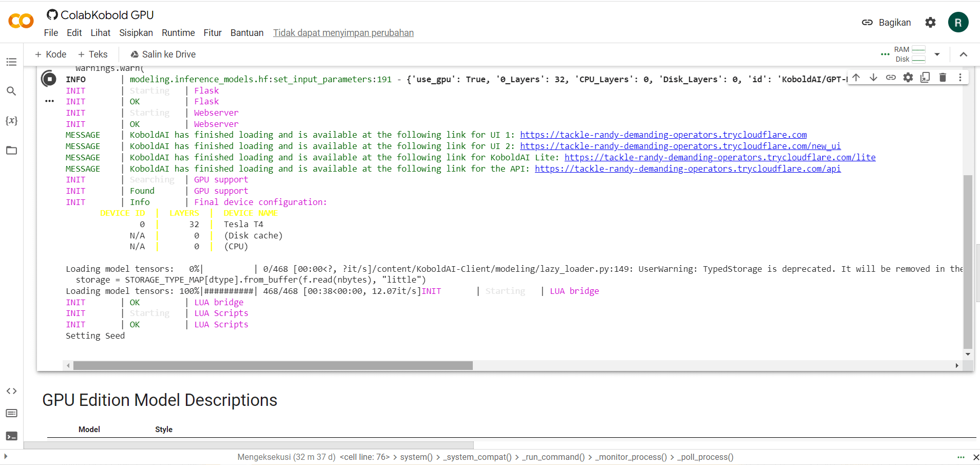The width and height of the screenshot is (980, 465).
Task: Click the _poll_process() stack entry
Action: pyautogui.click(x=705, y=457)
